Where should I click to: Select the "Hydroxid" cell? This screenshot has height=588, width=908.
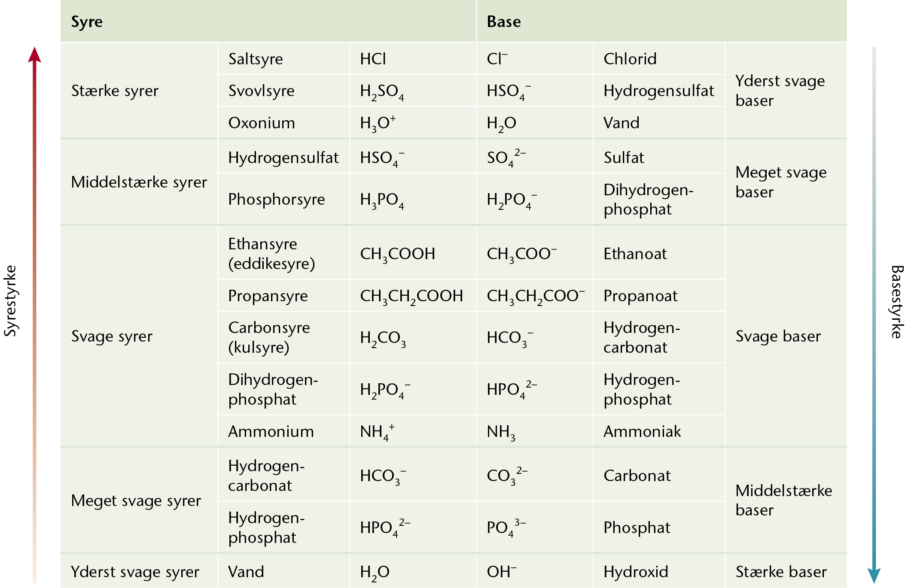tap(636, 572)
